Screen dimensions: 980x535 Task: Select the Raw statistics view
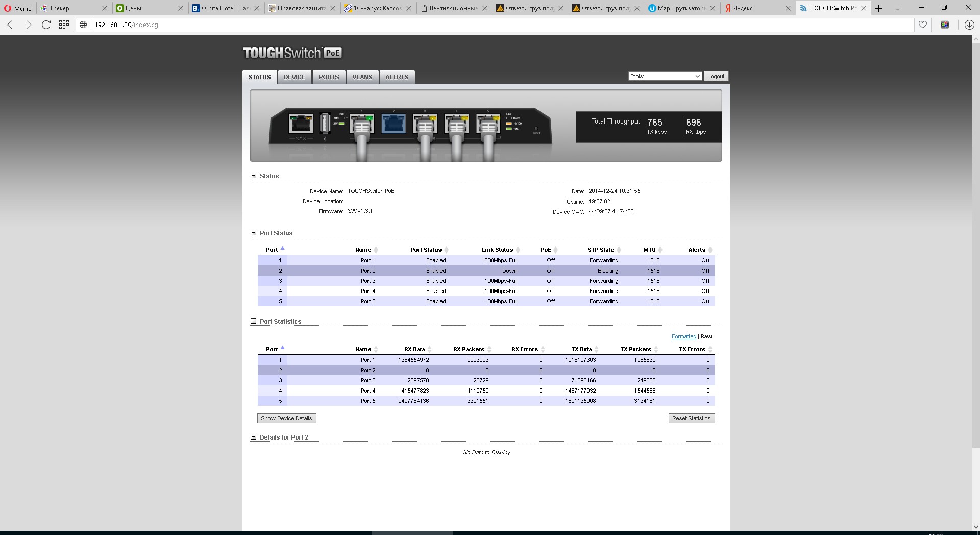click(x=706, y=336)
